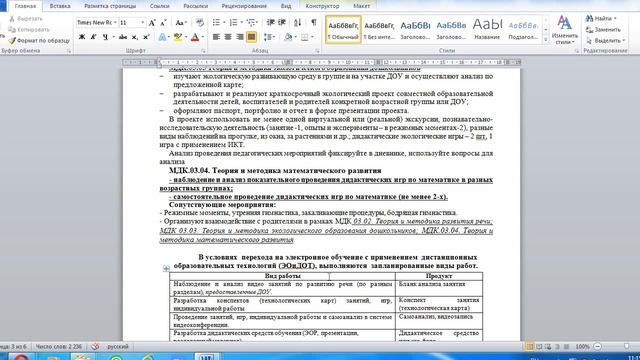Viewport: 640px width, 360px height.
Task: Increase font size with the grow font icon
Action: coord(152,23)
